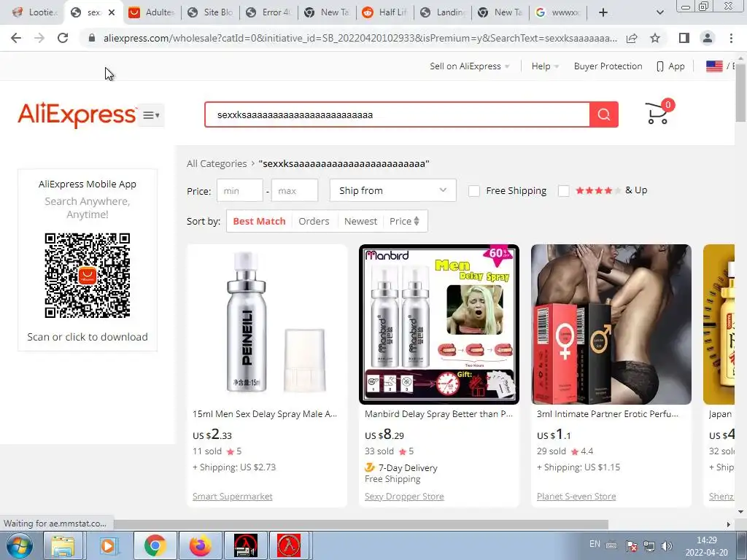Click the volume speaker tray icon
747x560 pixels.
[x=667, y=545]
